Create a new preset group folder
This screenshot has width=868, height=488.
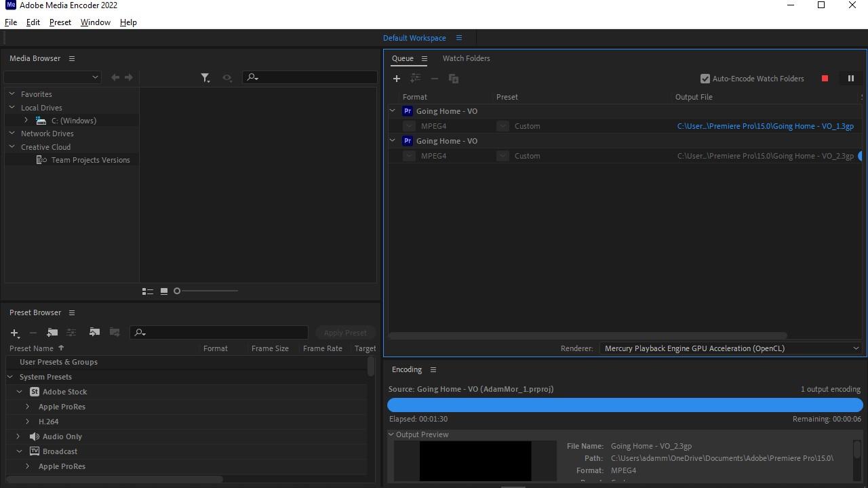click(52, 332)
